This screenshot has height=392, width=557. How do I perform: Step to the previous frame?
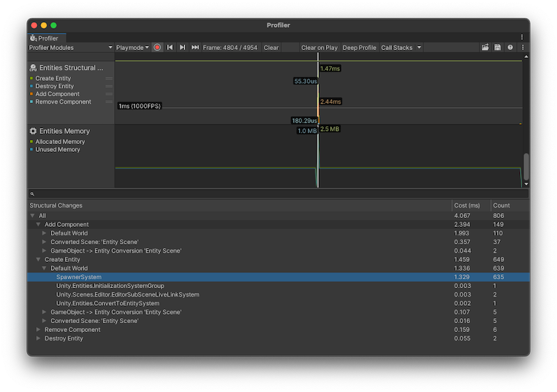coord(170,47)
